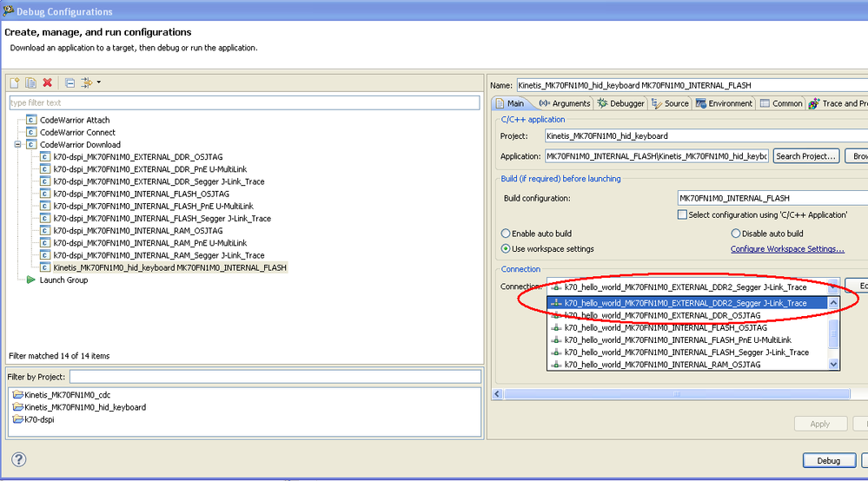The height and width of the screenshot is (481, 868).
Task: Select the CodeWarrior Download tree node
Action: point(80,145)
